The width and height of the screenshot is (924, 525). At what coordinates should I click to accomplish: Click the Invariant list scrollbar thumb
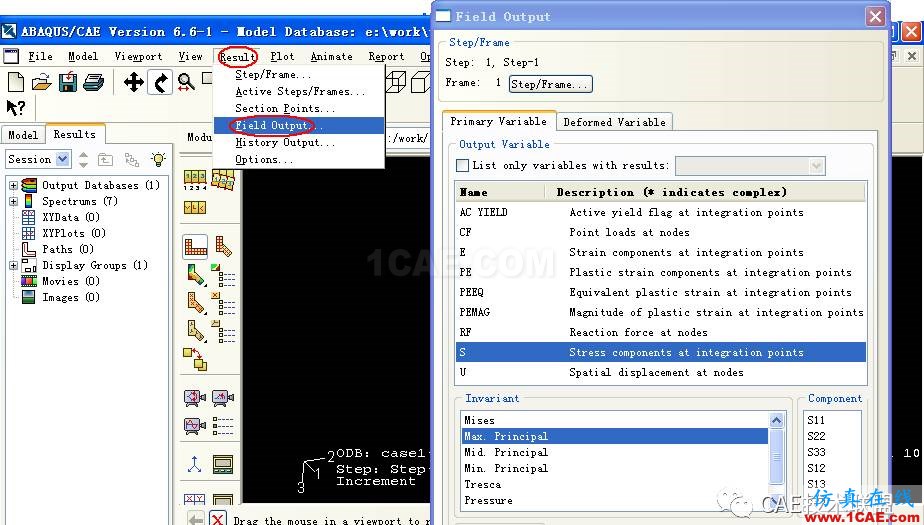click(x=777, y=456)
